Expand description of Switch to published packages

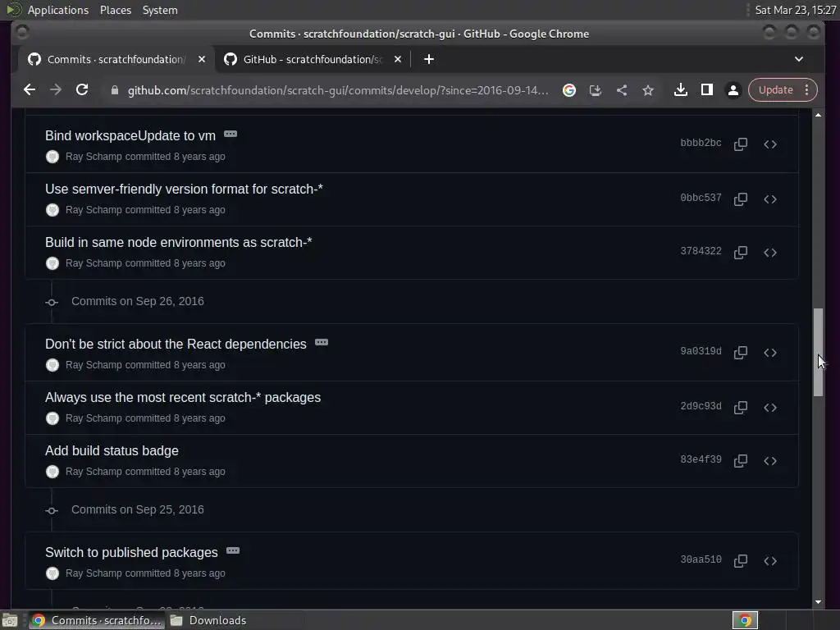click(x=233, y=550)
